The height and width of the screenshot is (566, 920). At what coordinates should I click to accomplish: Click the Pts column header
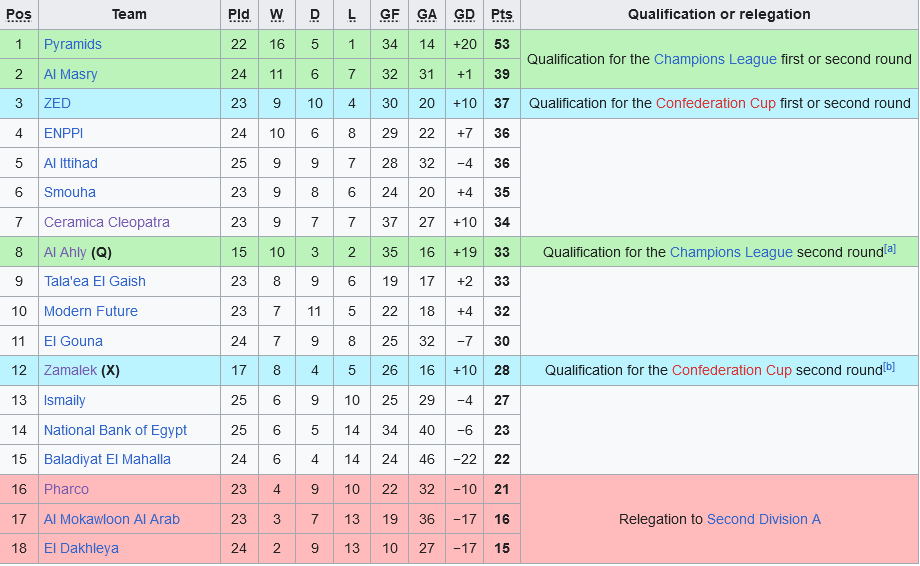pyautogui.click(x=502, y=15)
